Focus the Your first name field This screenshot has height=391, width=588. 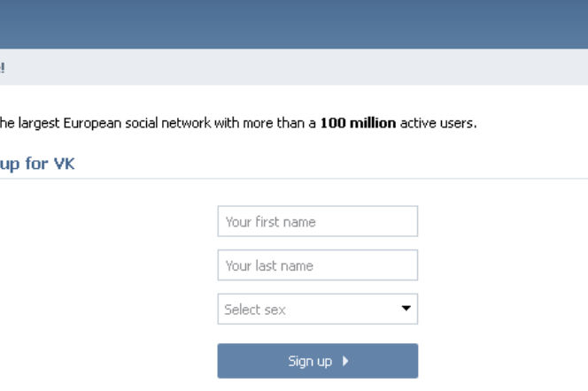pyautogui.click(x=318, y=221)
